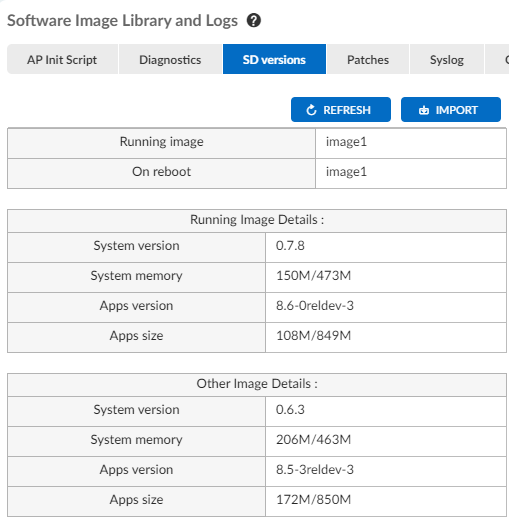Image resolution: width=509 pixels, height=524 pixels.
Task: Select the On reboot value image1
Action: click(346, 172)
